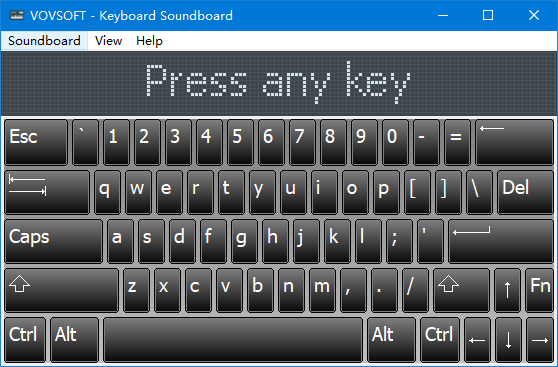The image size is (558, 367).
Task: Click the right Ctrl key
Action: click(440, 340)
